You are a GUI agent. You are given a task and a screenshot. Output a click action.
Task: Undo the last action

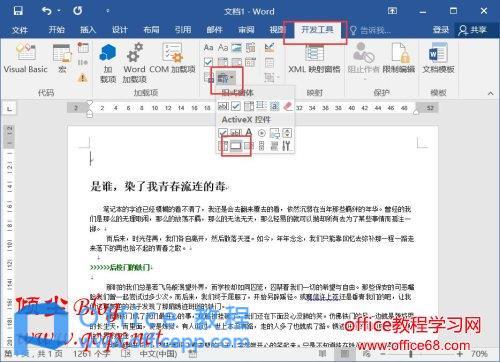[47, 11]
